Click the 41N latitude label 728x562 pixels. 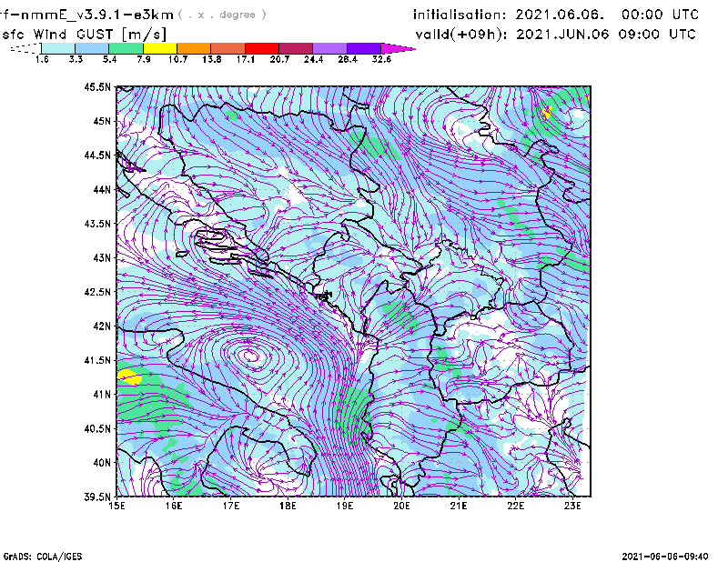pos(102,395)
